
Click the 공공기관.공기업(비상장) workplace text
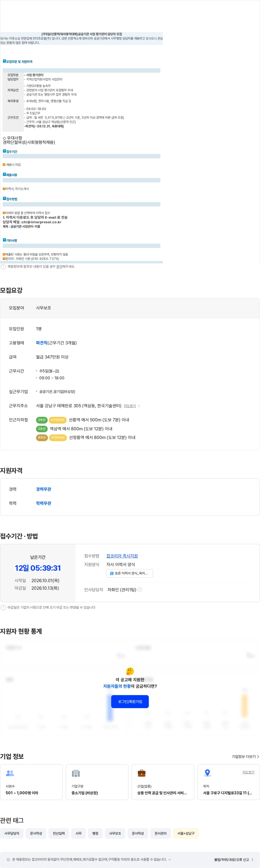point(57,392)
